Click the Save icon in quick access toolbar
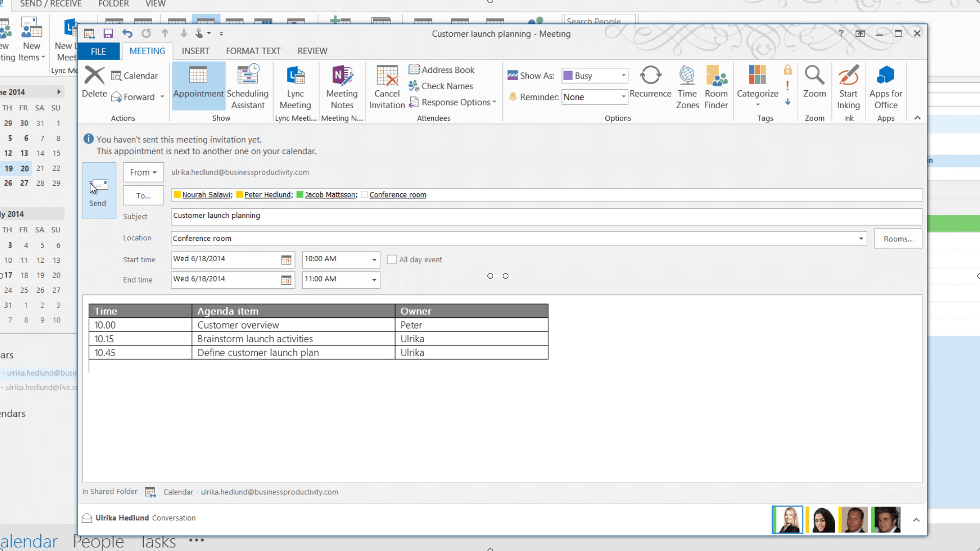Image resolution: width=980 pixels, height=551 pixels. click(108, 34)
